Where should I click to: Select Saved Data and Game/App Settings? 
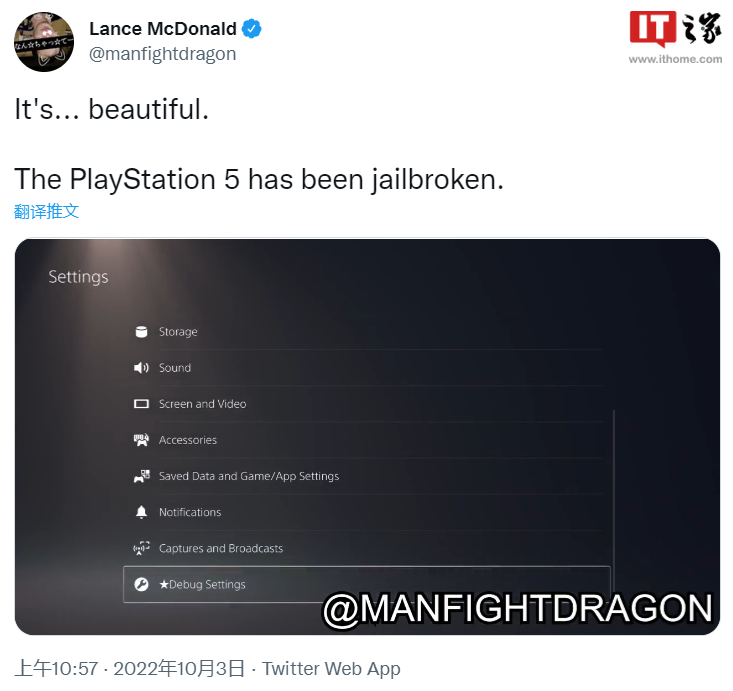367,476
